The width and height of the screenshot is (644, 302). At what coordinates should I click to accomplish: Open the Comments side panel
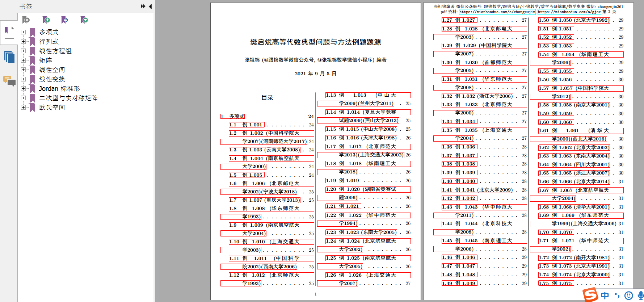coord(9,81)
